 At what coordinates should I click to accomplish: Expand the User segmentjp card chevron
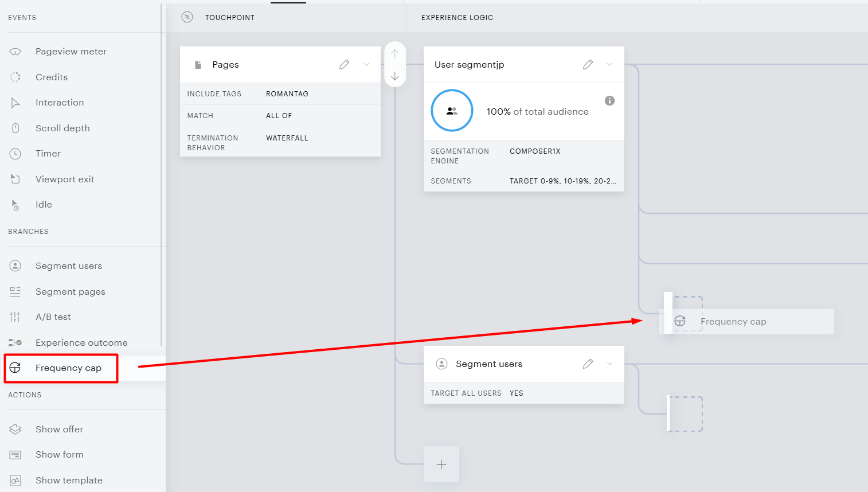point(609,65)
